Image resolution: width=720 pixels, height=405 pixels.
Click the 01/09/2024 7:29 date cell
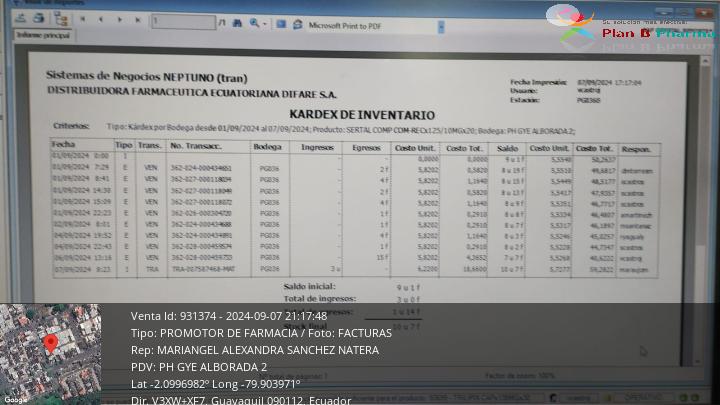(81, 167)
